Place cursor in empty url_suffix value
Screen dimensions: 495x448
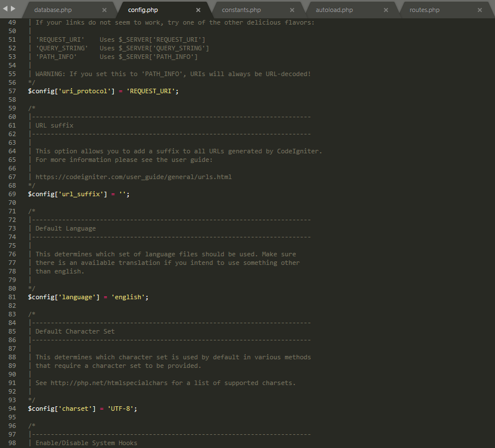coord(122,193)
